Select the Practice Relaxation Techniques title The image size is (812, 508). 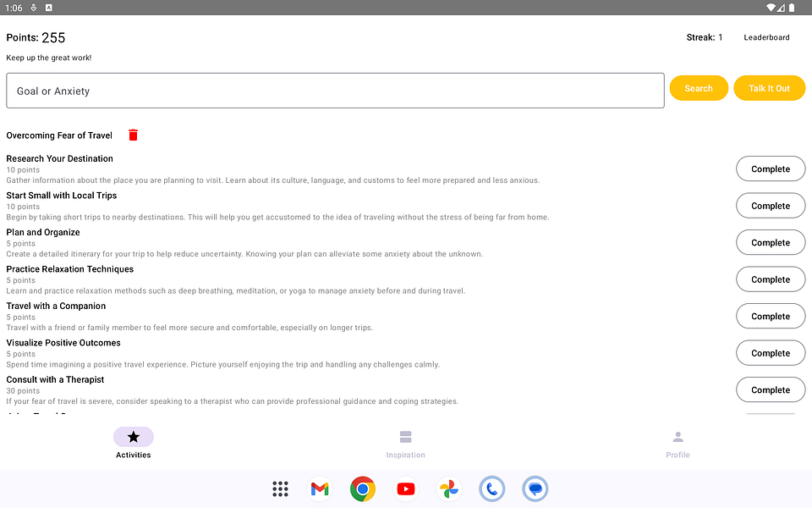coord(70,269)
